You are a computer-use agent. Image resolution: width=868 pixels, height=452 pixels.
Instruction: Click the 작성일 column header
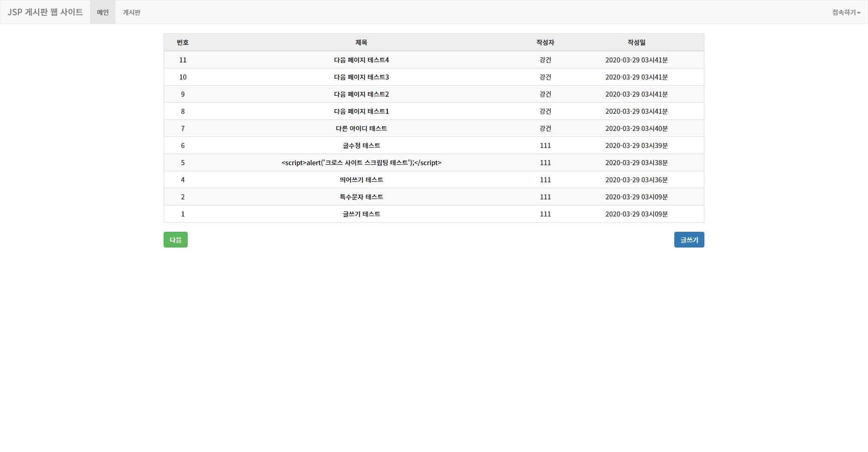click(636, 42)
